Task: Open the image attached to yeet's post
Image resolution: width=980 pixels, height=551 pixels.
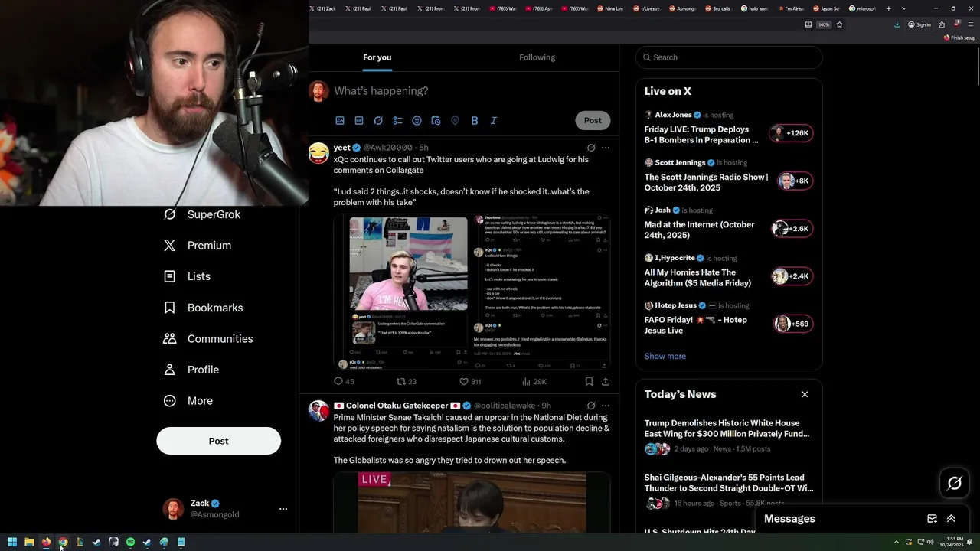Action: (472, 292)
